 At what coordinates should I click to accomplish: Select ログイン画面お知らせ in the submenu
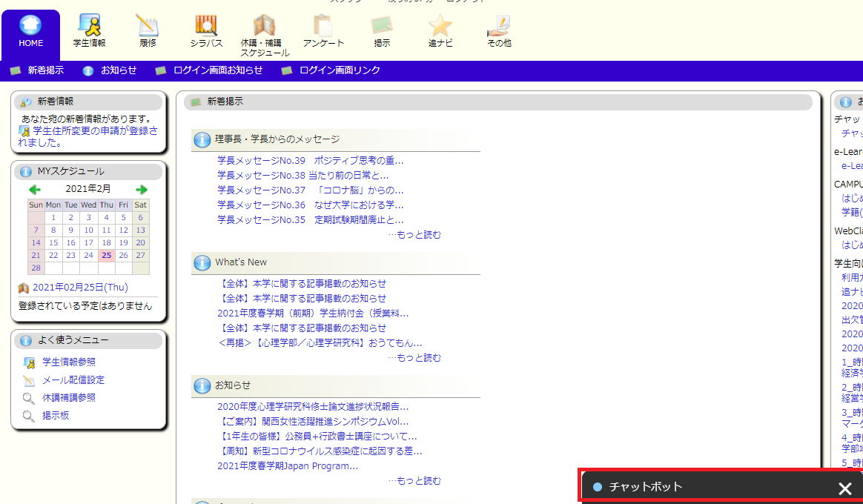click(x=218, y=70)
